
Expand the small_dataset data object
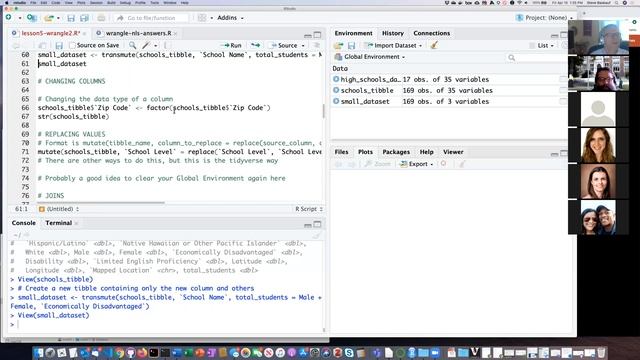[x=336, y=101]
